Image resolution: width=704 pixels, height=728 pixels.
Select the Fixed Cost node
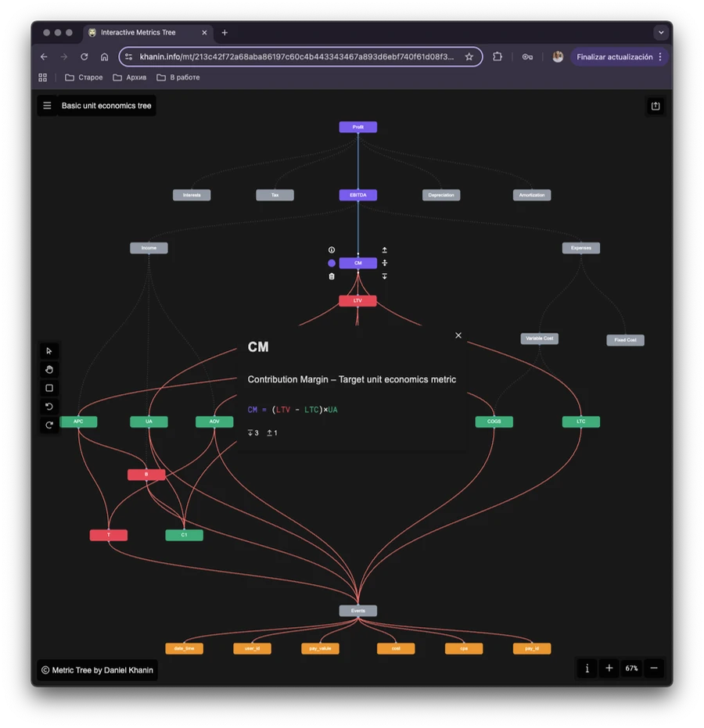626,340
